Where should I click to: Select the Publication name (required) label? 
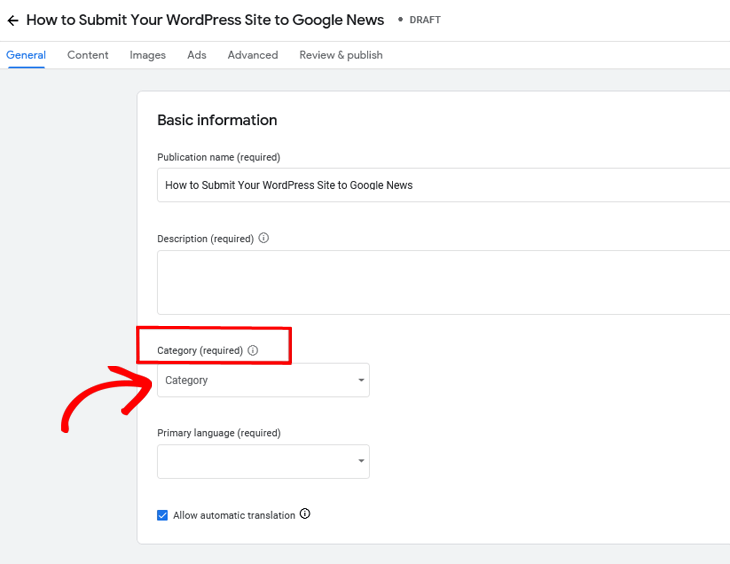tap(219, 157)
